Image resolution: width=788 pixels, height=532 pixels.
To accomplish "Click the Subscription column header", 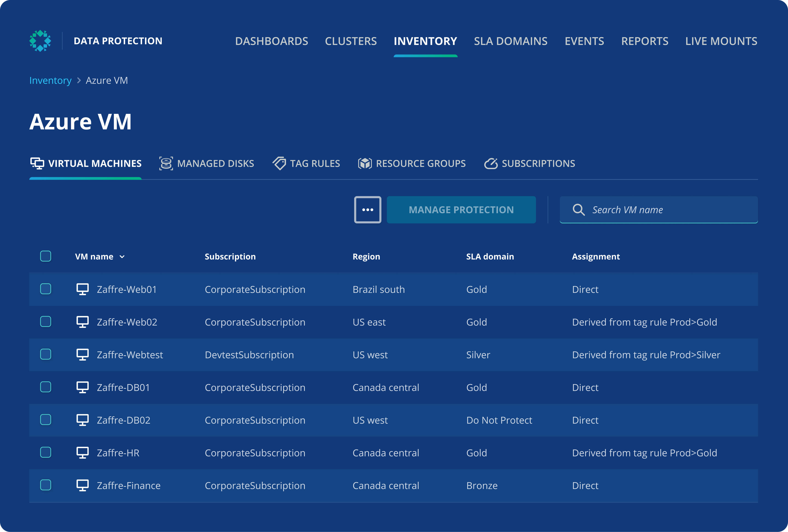I will coord(230,257).
